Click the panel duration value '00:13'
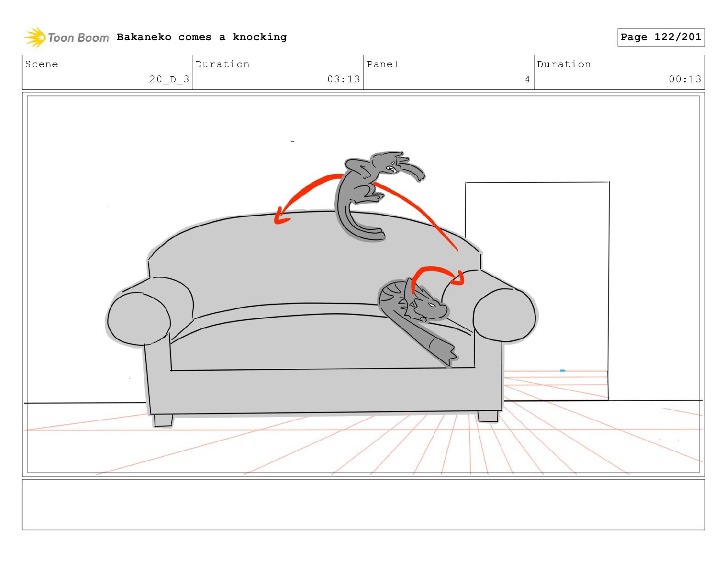 [685, 79]
